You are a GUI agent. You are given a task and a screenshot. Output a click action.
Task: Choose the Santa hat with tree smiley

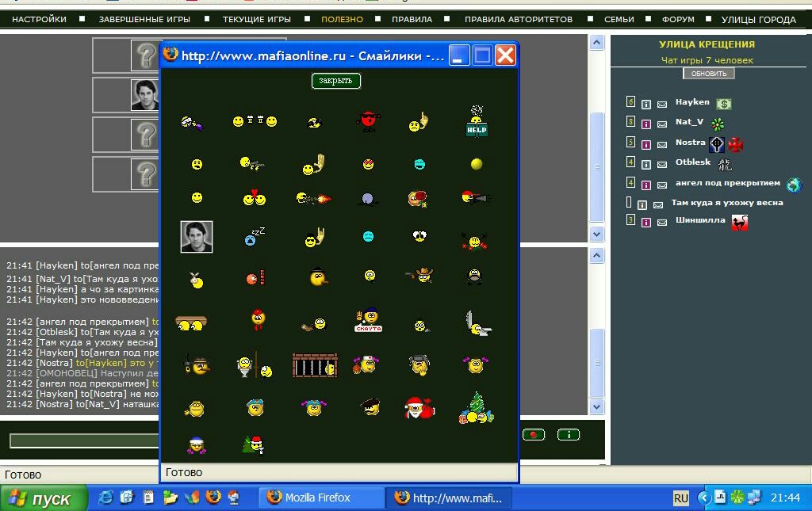tap(253, 444)
